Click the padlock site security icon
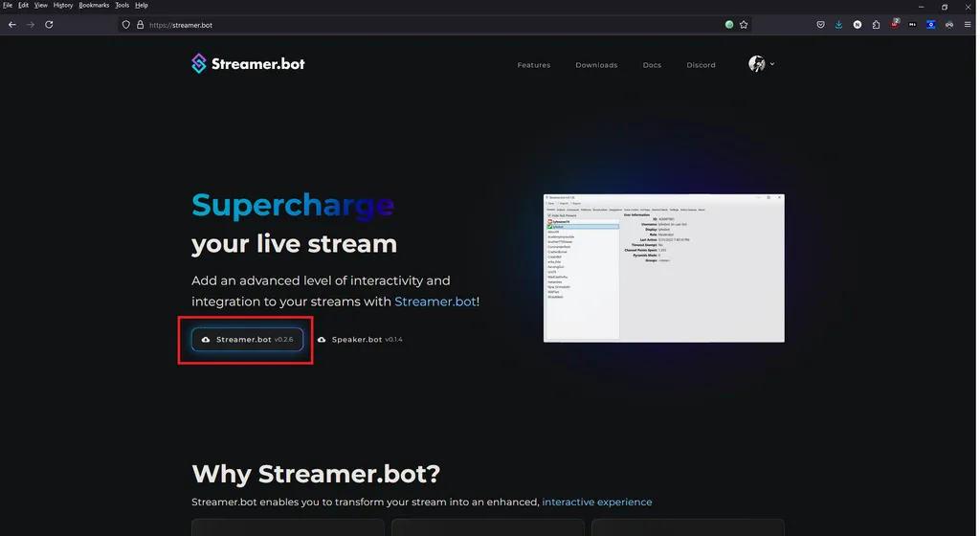Screen dimensions: 980x536 (x=140, y=25)
